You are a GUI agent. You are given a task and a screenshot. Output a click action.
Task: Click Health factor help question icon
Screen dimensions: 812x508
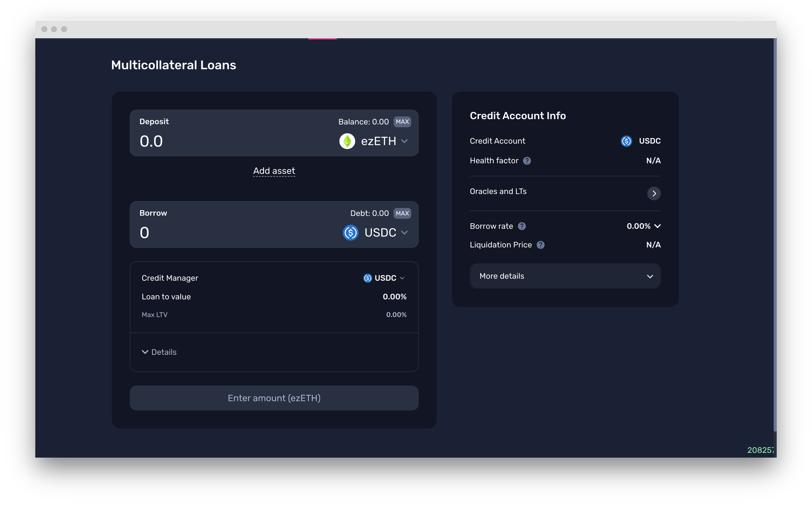(527, 161)
